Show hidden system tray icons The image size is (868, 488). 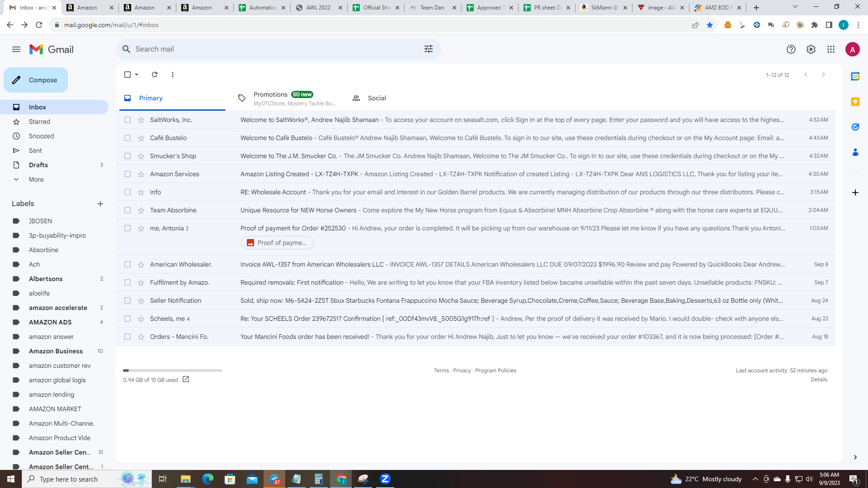(755, 479)
